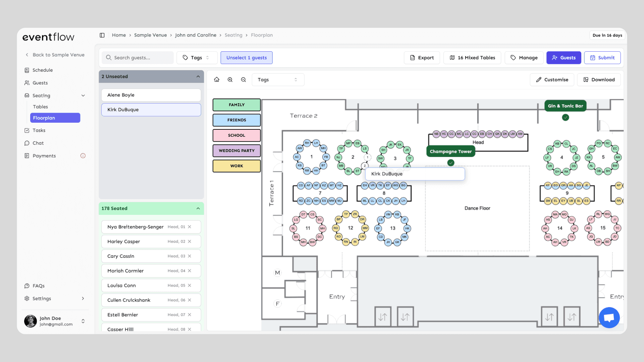Click the Customise button

(x=552, y=80)
